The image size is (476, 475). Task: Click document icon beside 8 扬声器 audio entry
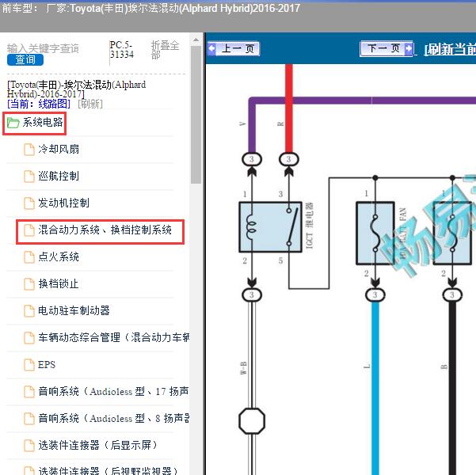coord(29,418)
